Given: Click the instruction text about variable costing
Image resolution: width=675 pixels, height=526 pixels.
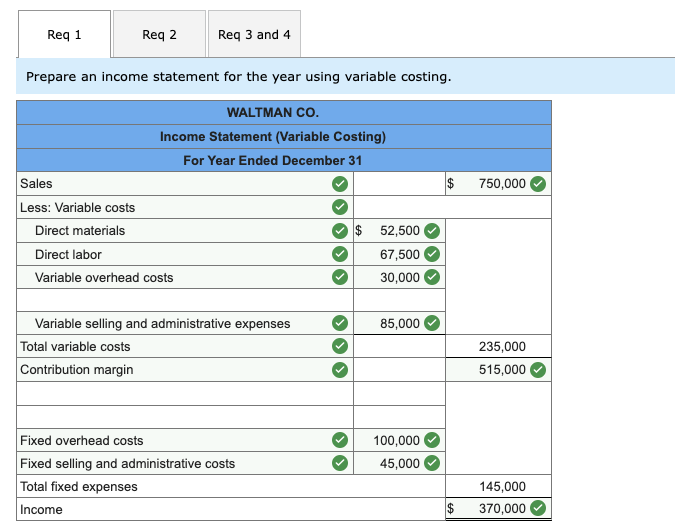Looking at the screenshot, I should (x=238, y=77).
